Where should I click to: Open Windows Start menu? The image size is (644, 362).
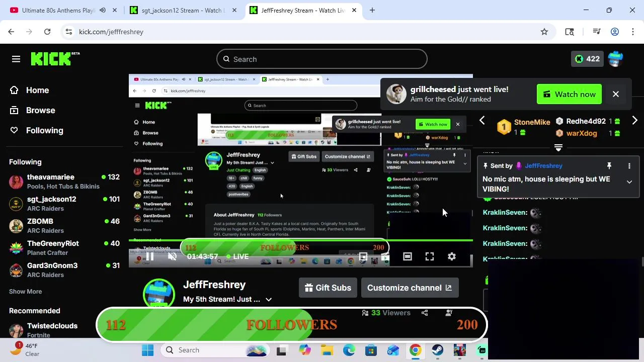(147, 350)
